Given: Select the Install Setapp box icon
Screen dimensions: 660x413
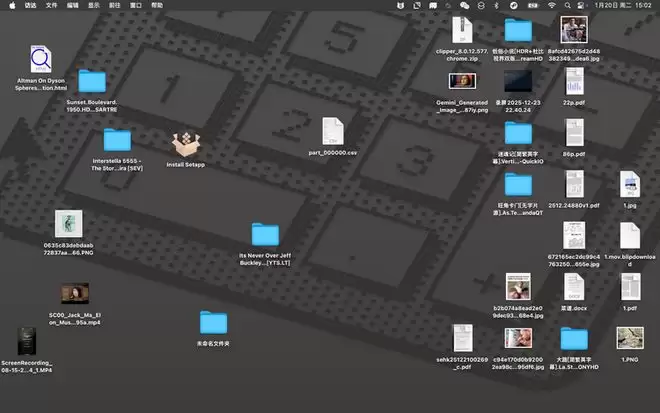Looking at the screenshot, I should pos(186,144).
